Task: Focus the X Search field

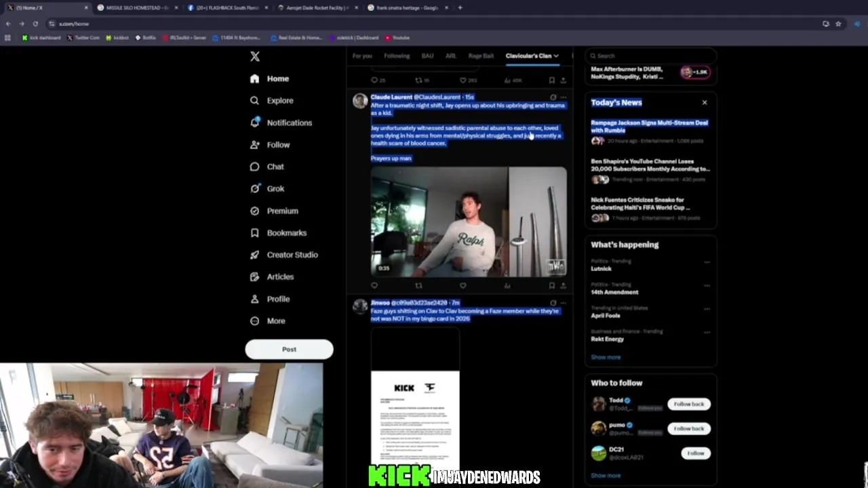Action: coord(650,56)
